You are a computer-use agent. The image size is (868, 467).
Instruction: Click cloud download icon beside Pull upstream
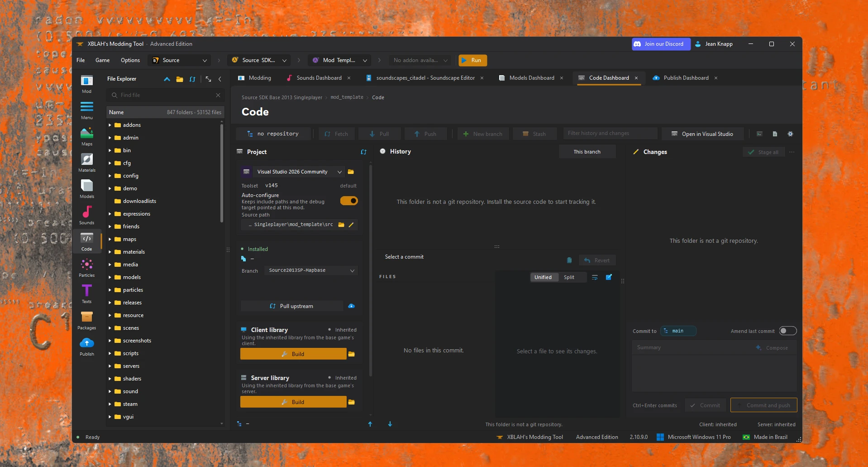[x=351, y=306]
